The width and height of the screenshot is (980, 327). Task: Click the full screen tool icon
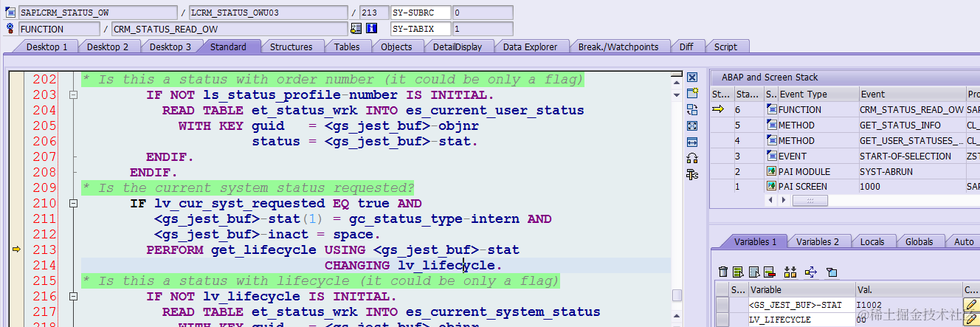pyautogui.click(x=692, y=126)
